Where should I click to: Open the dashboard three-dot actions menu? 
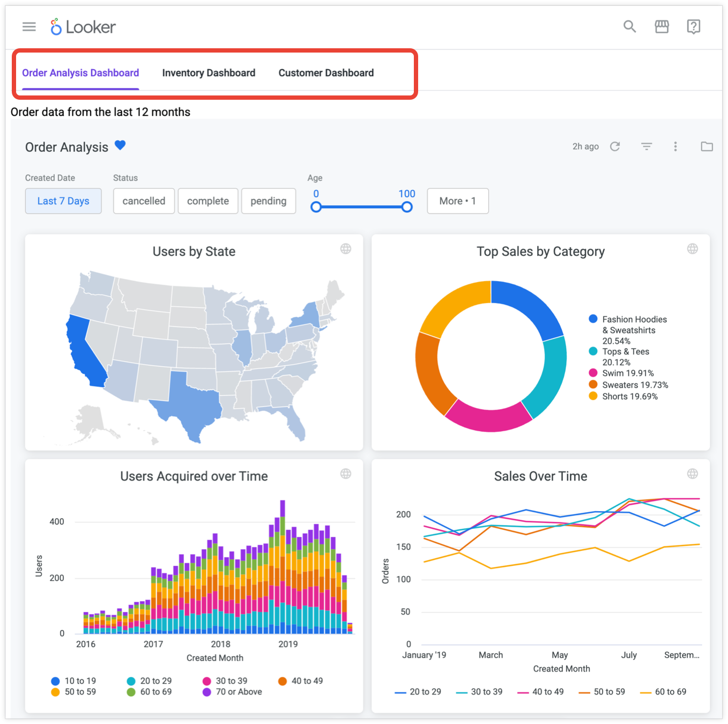click(x=675, y=146)
